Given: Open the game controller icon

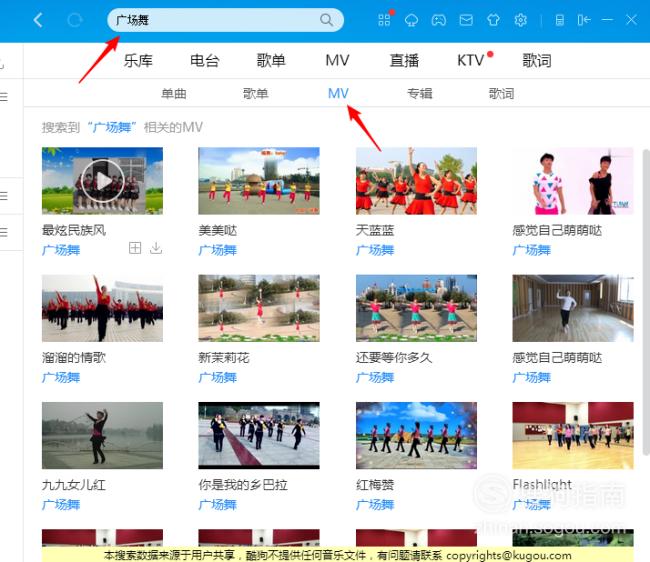Looking at the screenshot, I should pos(439,20).
